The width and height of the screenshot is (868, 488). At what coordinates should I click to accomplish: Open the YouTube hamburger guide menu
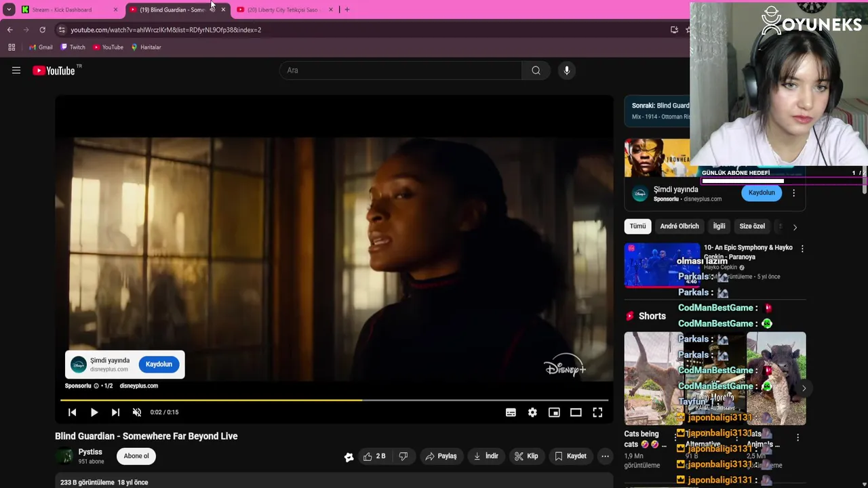[16, 70]
